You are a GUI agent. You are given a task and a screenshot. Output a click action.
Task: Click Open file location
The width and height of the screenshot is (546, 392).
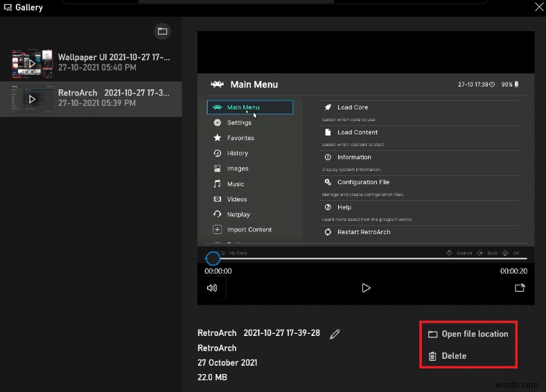[x=468, y=334]
